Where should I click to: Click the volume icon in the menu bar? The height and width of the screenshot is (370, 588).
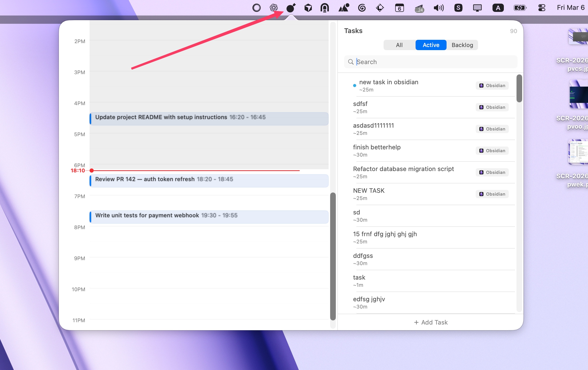click(439, 8)
